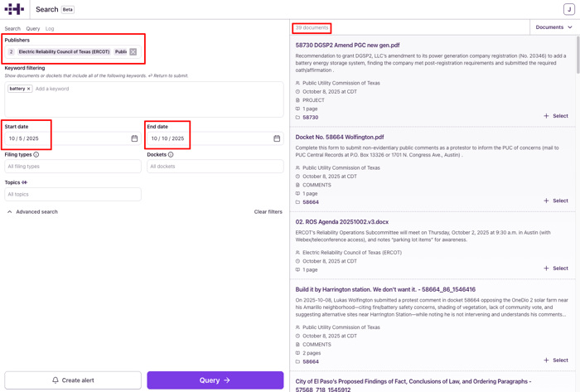
Task: Open the All topics dropdown
Action: [x=73, y=195]
